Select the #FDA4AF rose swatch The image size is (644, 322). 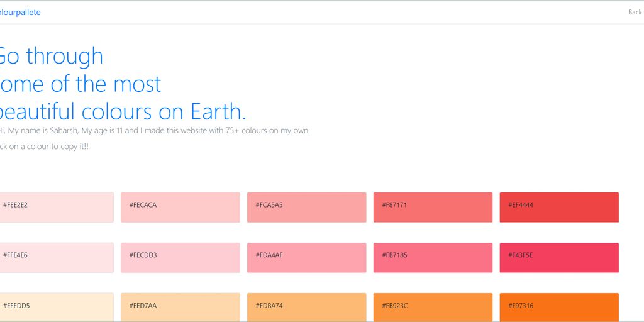306,258
